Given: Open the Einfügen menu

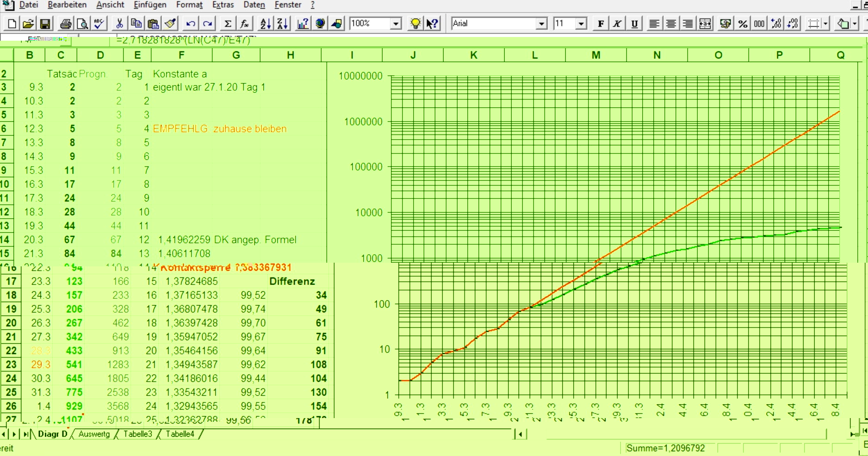Looking at the screenshot, I should pos(150,5).
